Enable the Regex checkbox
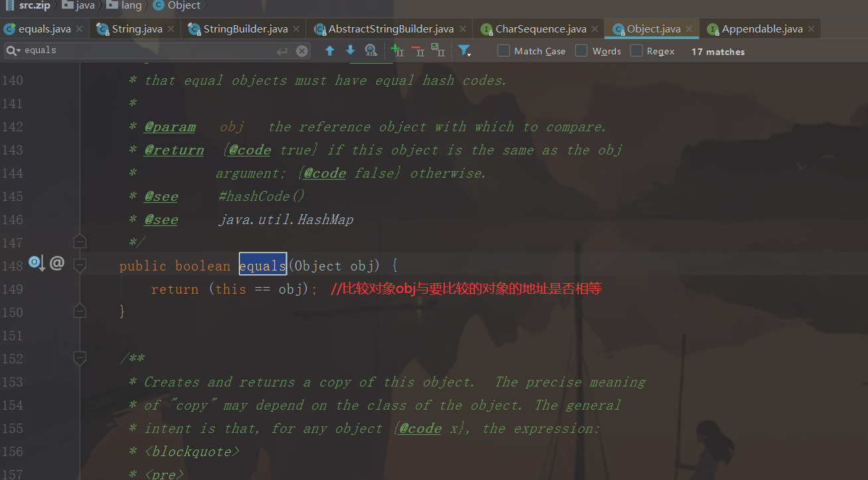Viewport: 868px width, 480px height. [x=636, y=51]
